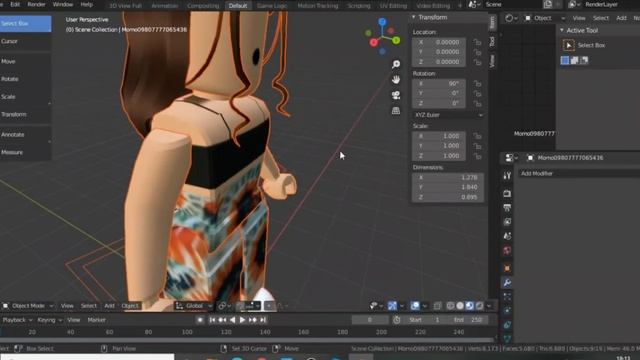Toggle the Location Z lock
This screenshot has height=360, width=640.
tap(477, 62)
